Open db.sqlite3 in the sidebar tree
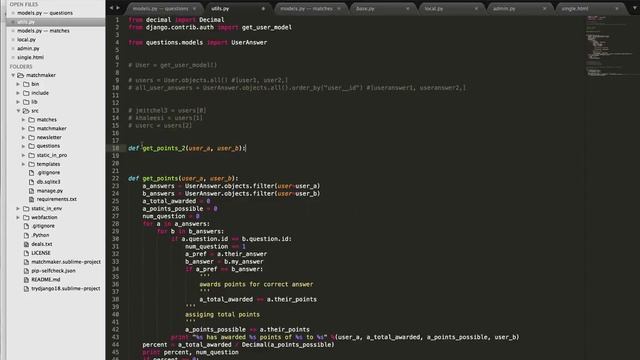Viewport: 640px width, 360px height. [49, 182]
